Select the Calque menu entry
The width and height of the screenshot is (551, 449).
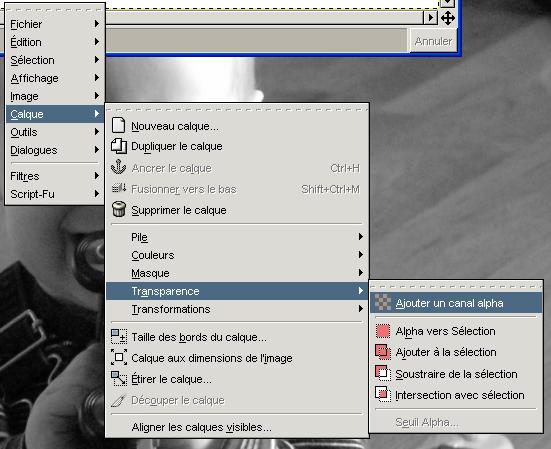55,114
